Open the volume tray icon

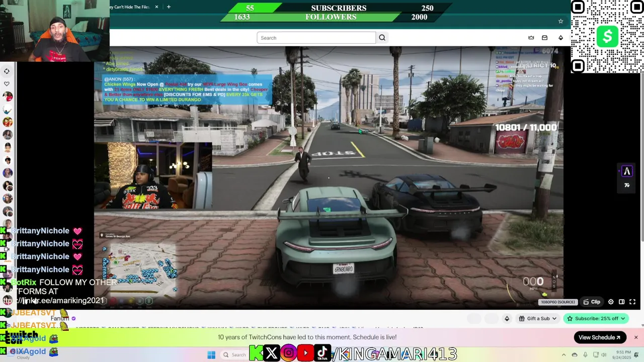coord(604,355)
